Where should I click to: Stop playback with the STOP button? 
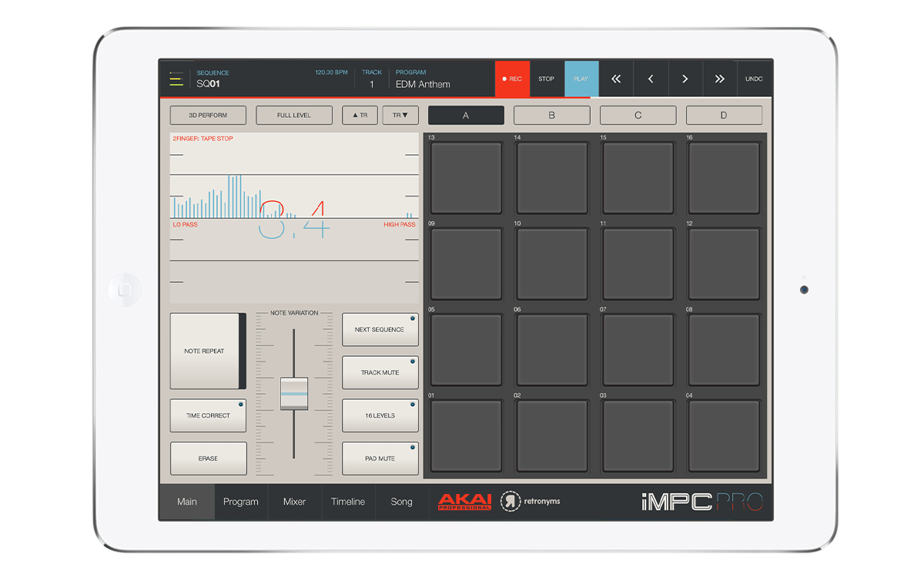546,79
